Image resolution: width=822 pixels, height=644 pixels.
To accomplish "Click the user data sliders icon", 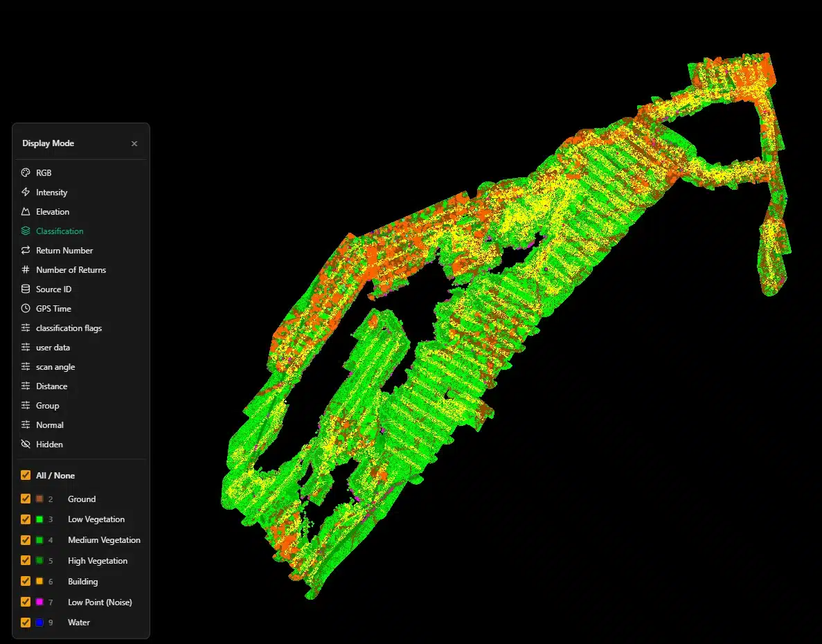I will (25, 347).
